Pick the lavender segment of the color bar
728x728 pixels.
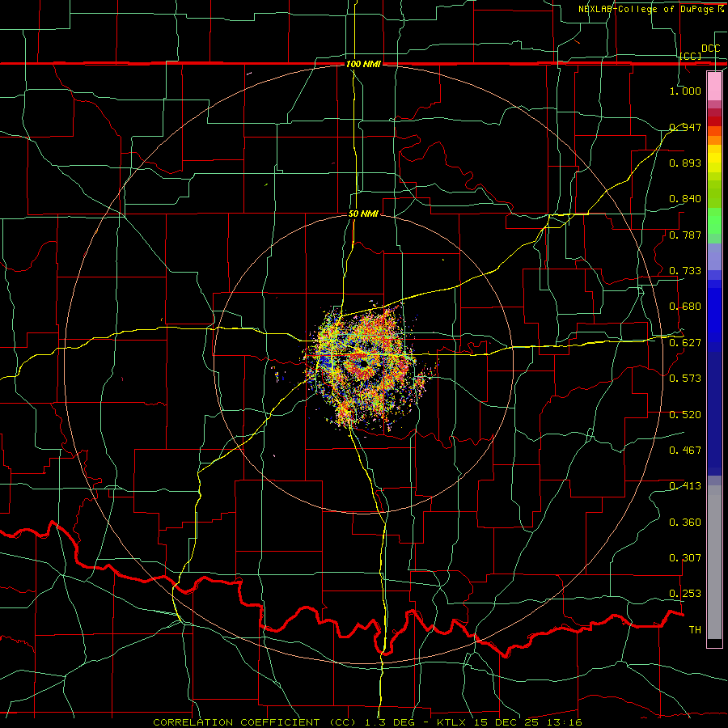714,256
